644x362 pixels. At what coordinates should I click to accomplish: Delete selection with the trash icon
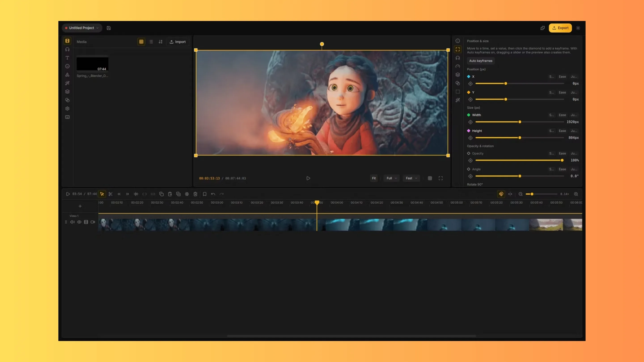click(x=195, y=194)
